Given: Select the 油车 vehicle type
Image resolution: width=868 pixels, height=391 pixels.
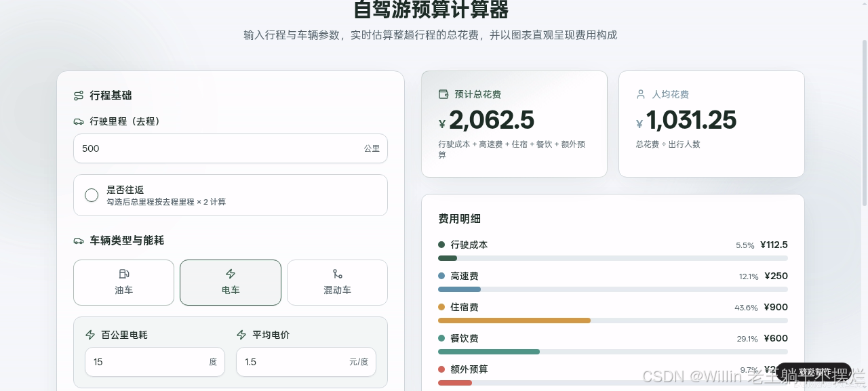Looking at the screenshot, I should [123, 283].
